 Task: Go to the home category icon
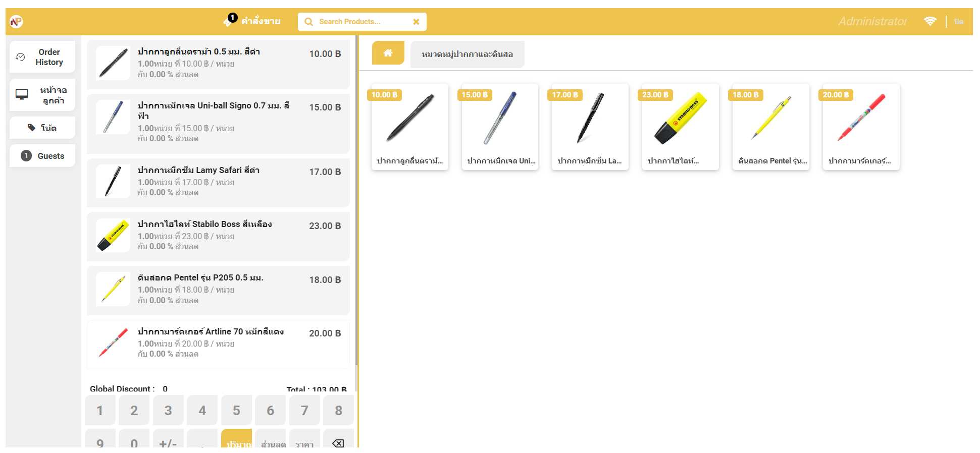pos(388,52)
